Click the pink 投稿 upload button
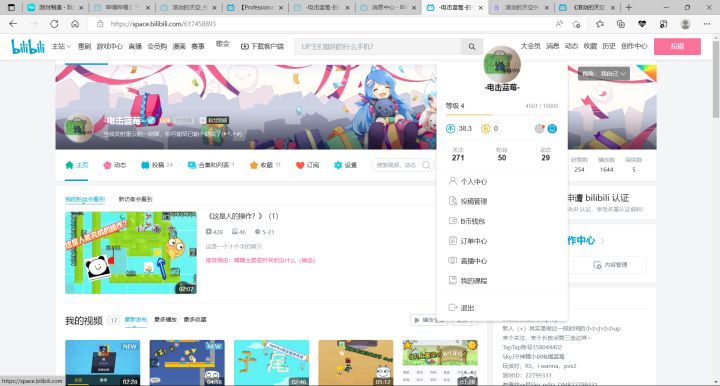 (x=677, y=46)
